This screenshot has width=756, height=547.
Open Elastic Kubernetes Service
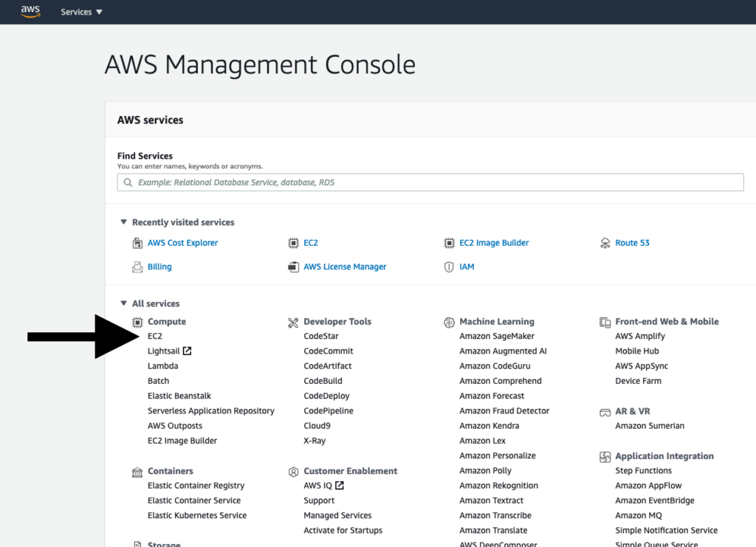196,515
